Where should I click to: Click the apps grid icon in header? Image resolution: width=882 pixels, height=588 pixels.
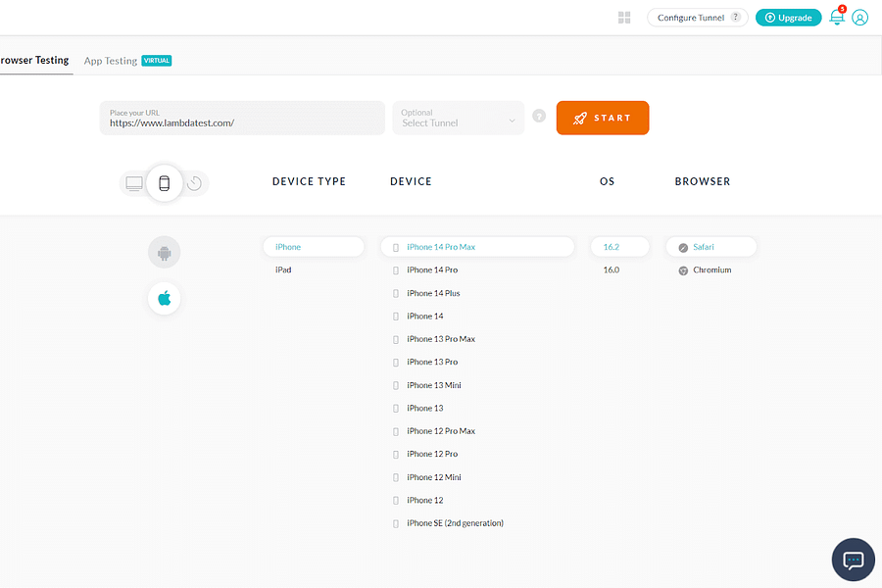click(x=624, y=17)
